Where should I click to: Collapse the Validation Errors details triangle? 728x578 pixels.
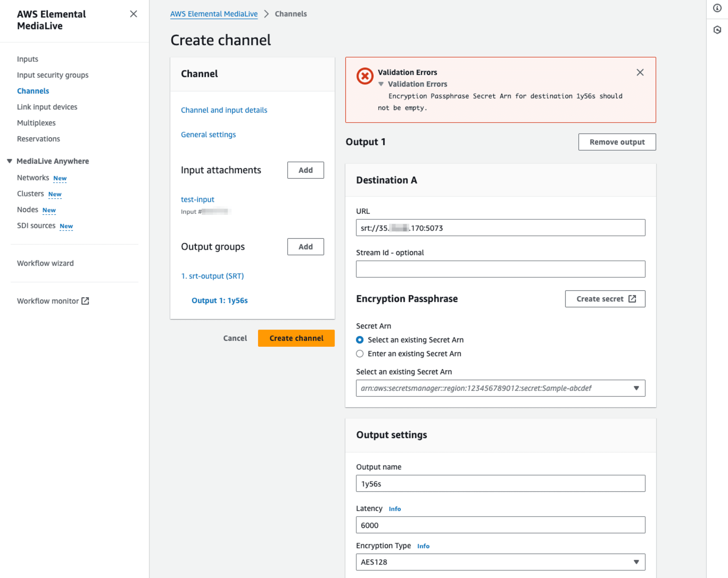(381, 84)
